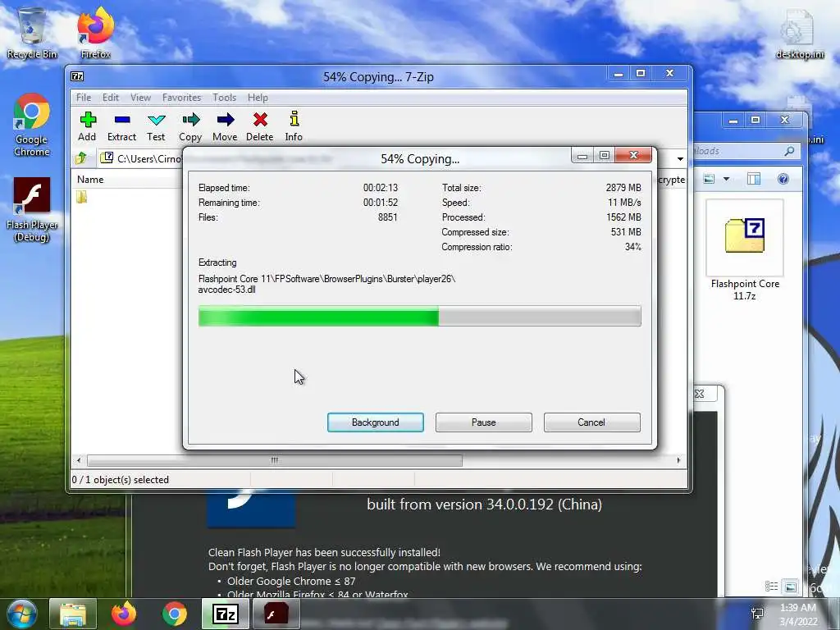
Task: Open File Explorer from the taskbar
Action: coord(73,614)
